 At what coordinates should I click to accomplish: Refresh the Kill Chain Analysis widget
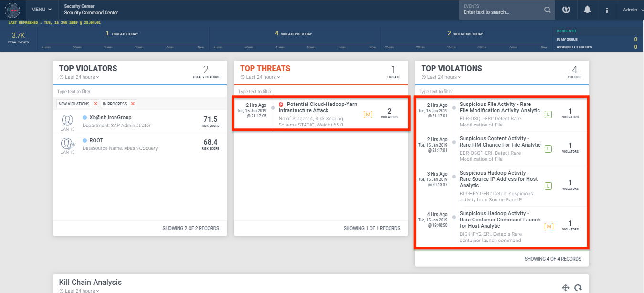578,287
